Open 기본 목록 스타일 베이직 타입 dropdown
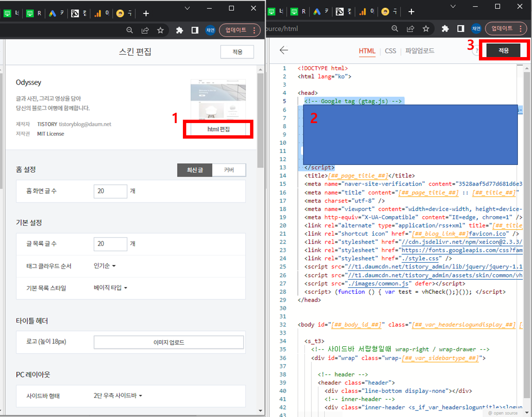This screenshot has height=417, width=532. (110, 288)
